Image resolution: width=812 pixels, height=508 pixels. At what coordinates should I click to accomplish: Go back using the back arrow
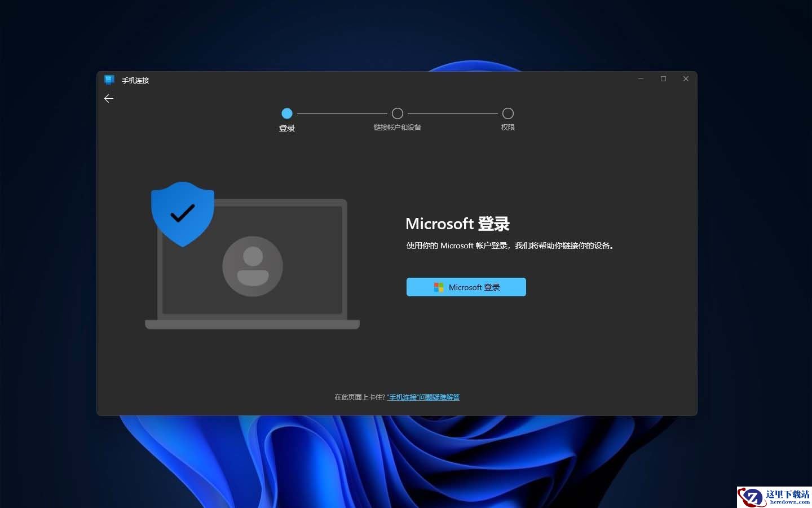(x=109, y=98)
